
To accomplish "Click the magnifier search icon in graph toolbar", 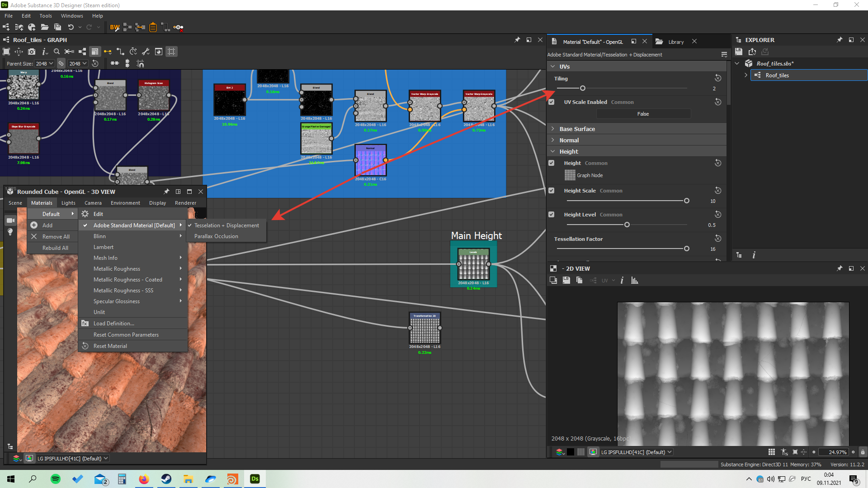I will 57,52.
